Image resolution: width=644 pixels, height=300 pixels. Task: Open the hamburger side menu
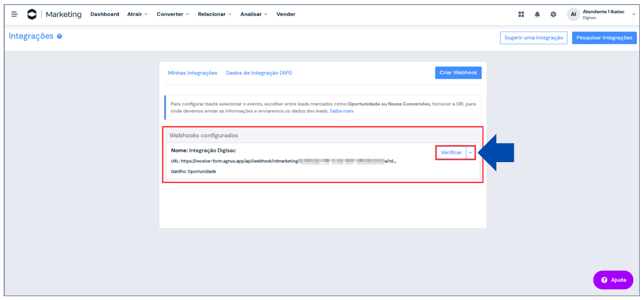point(14,14)
